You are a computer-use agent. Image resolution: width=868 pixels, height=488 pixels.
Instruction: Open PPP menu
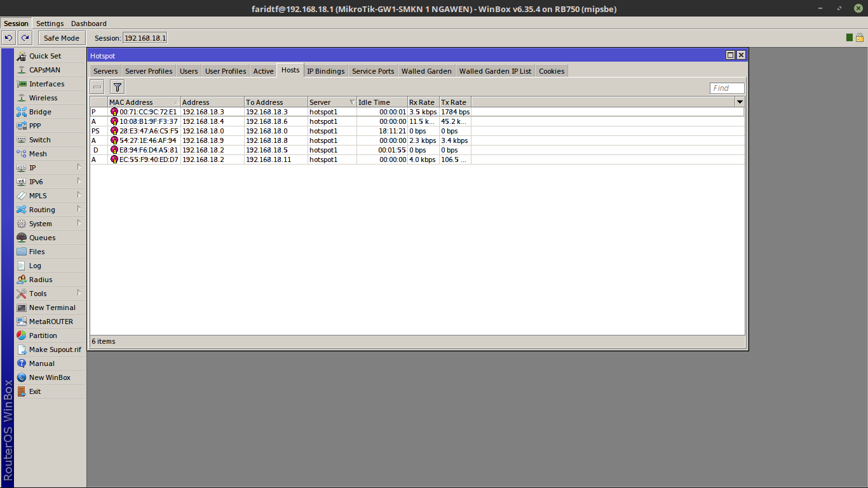50,126
